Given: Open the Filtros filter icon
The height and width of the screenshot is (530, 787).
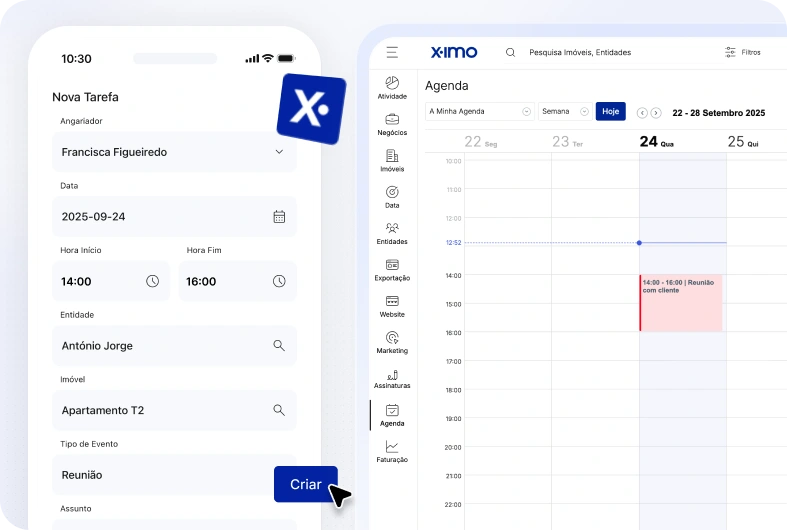Looking at the screenshot, I should 731,52.
